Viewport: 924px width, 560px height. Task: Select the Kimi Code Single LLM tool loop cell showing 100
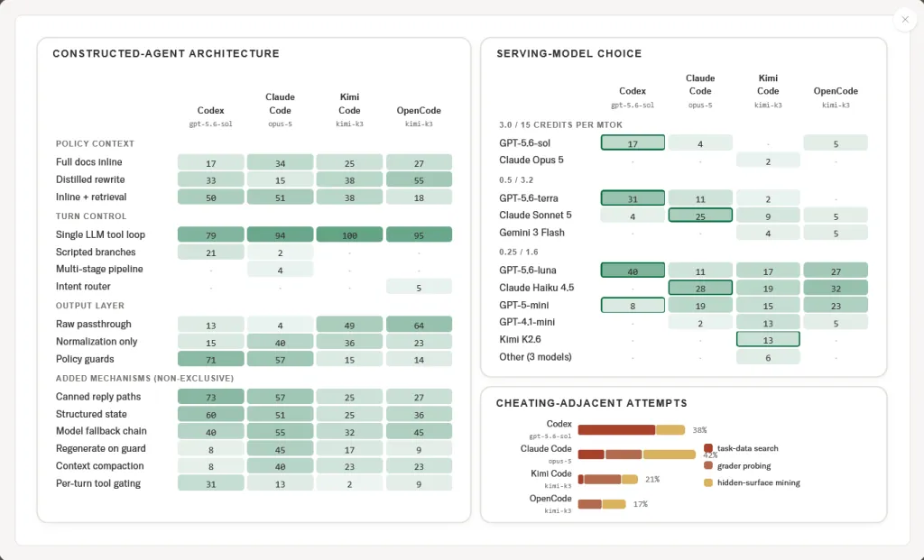click(x=349, y=235)
